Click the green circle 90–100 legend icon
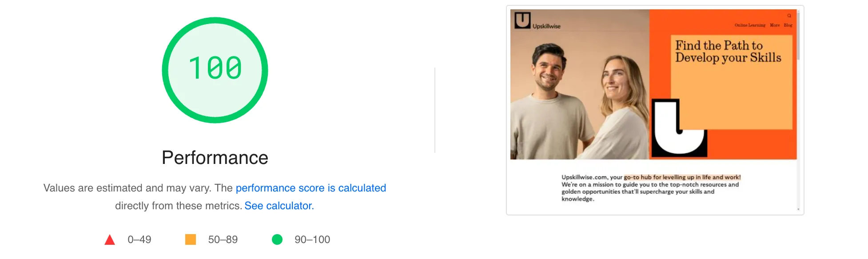Screen dimensions: 868x259 pos(277,239)
